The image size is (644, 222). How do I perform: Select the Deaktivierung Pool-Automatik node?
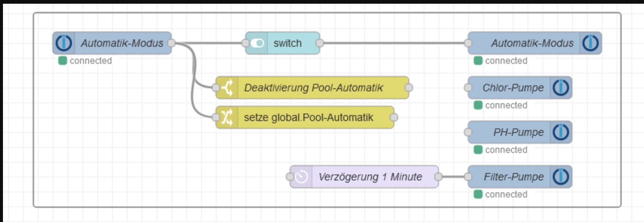[x=313, y=88]
